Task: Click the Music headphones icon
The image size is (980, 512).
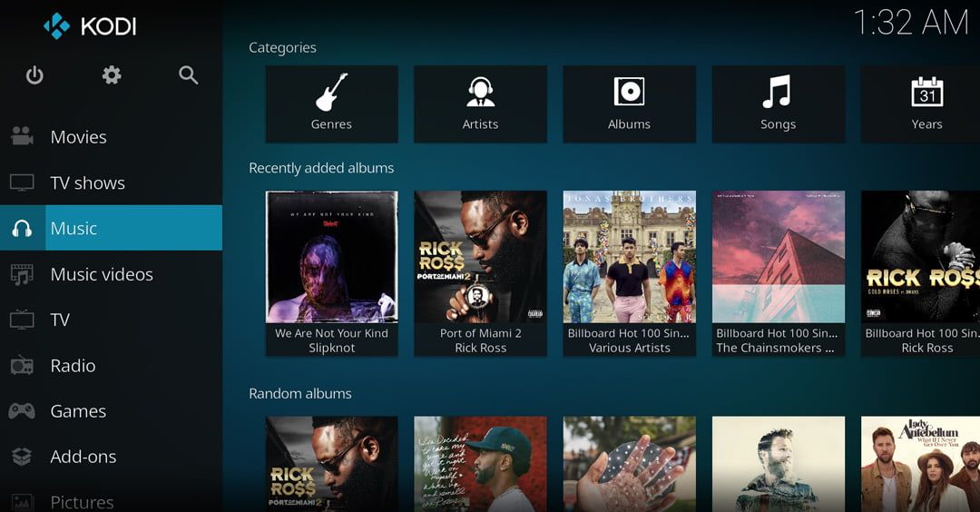Action: tap(22, 228)
